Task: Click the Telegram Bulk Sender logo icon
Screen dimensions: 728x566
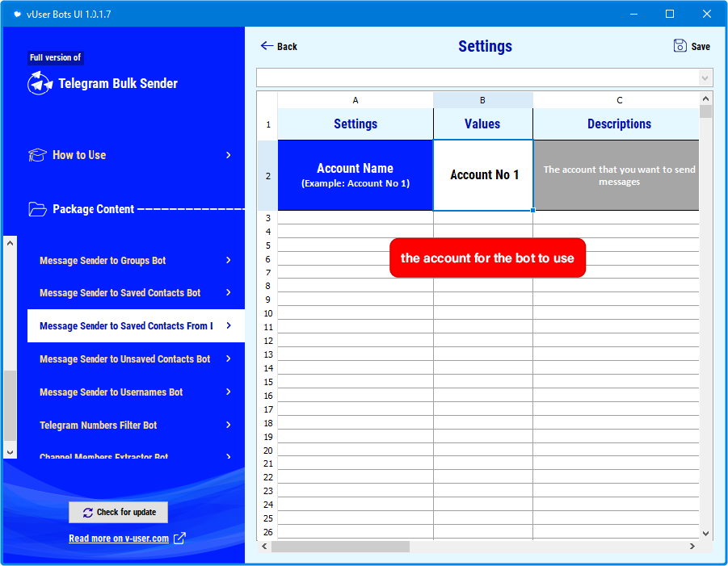Action: (40, 83)
